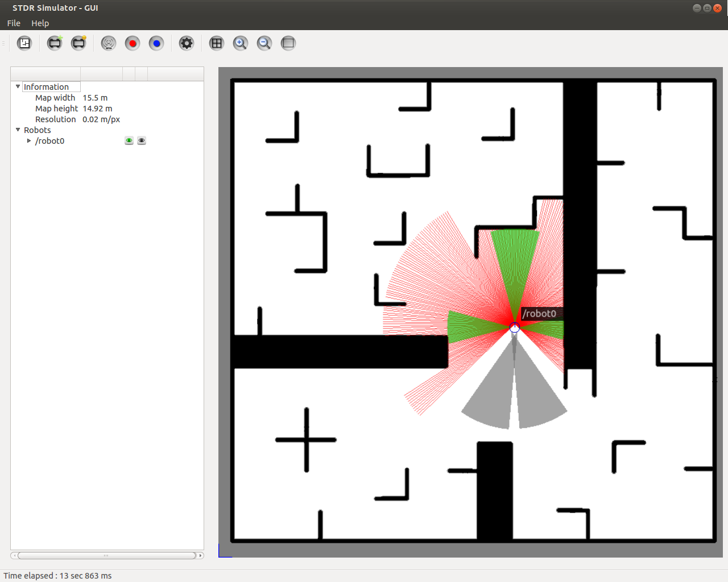The height and width of the screenshot is (582, 728).
Task: Toggle the map grid display
Action: pos(217,43)
